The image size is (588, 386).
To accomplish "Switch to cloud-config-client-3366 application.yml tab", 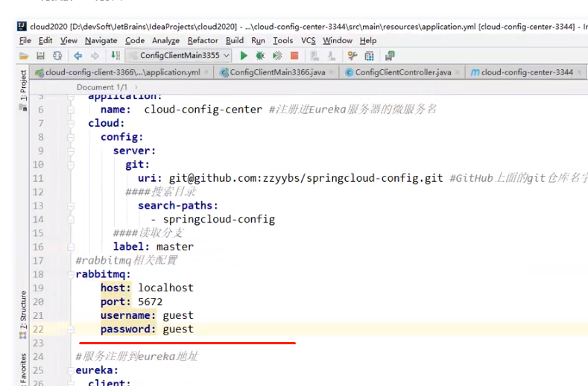I will point(121,72).
